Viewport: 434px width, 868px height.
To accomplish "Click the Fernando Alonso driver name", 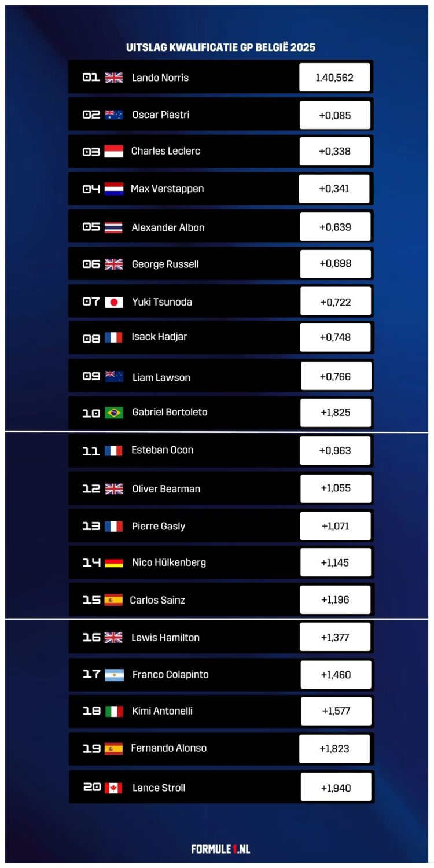I will tap(168, 748).
